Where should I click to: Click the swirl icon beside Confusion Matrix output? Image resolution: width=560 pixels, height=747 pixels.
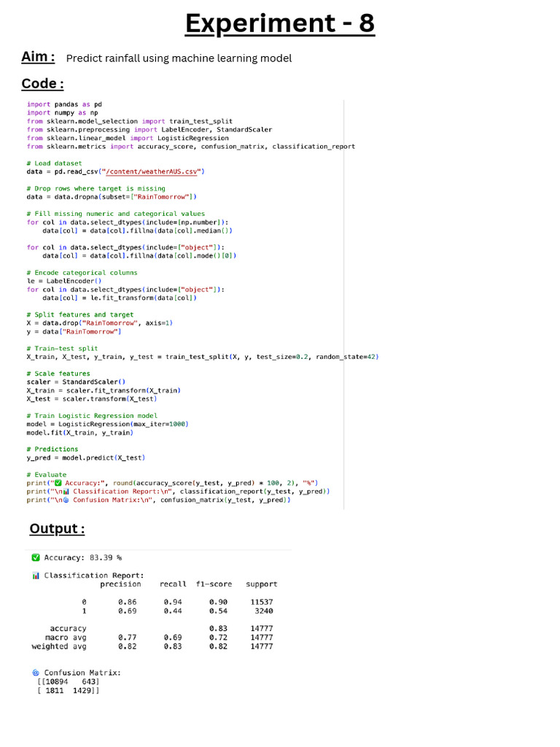tap(36, 673)
